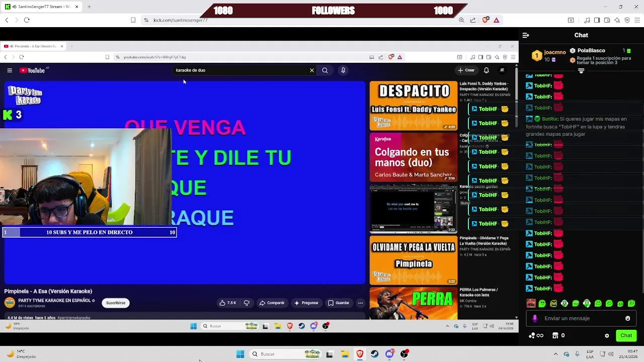Clear the YouTube search text
This screenshot has width=644, height=362.
(312, 70)
